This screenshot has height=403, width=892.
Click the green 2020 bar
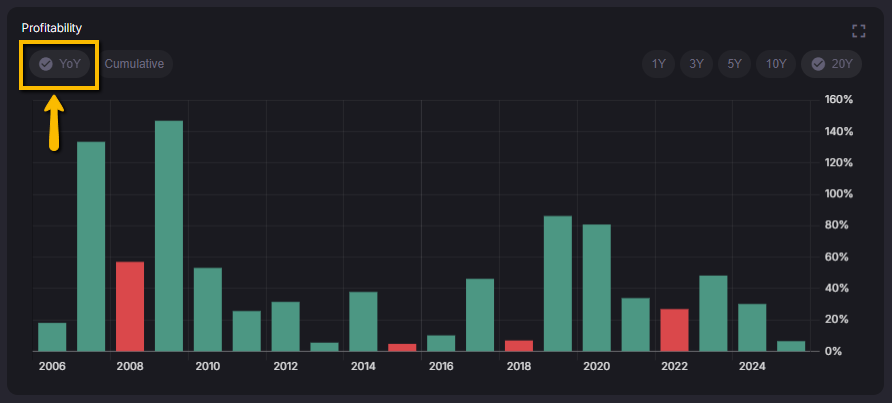596,287
